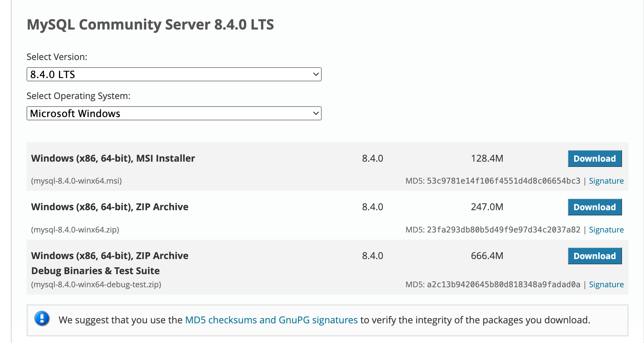Click the operating system dropdown chevron arrow
644x343 pixels.
316,113
